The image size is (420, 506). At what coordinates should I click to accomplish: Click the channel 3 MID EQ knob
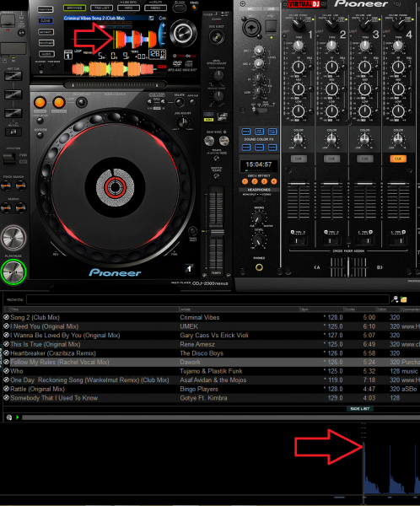365,89
